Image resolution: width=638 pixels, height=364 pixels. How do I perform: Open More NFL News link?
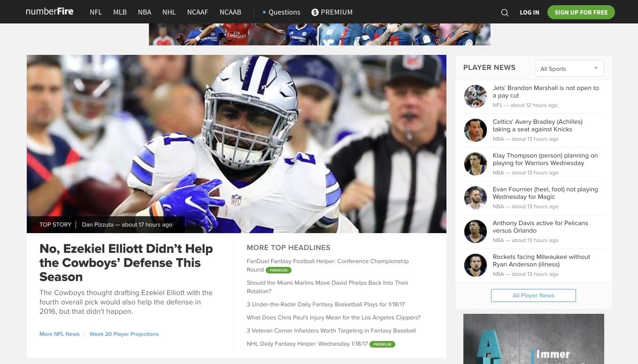[x=60, y=334]
